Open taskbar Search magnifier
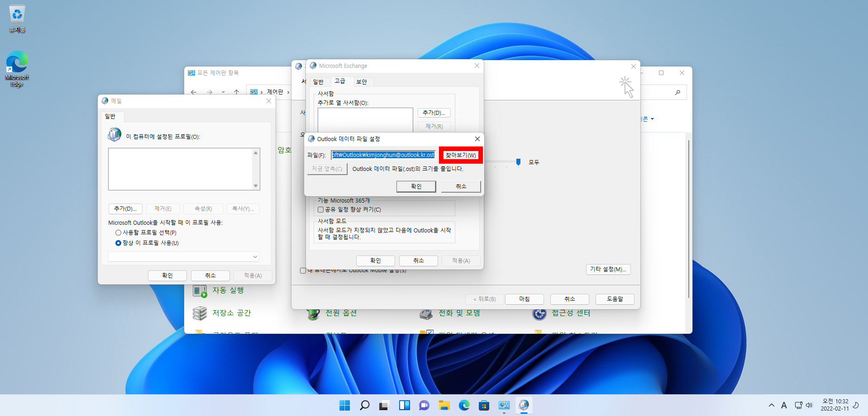The image size is (868, 416). 364,405
